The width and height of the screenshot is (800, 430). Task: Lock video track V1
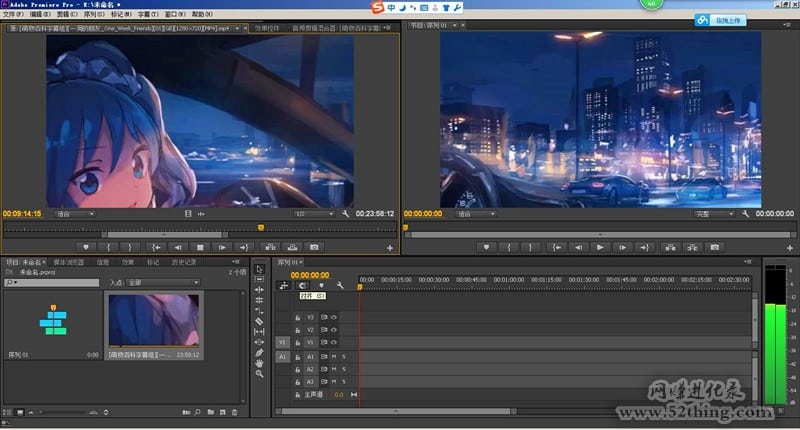pyautogui.click(x=297, y=343)
